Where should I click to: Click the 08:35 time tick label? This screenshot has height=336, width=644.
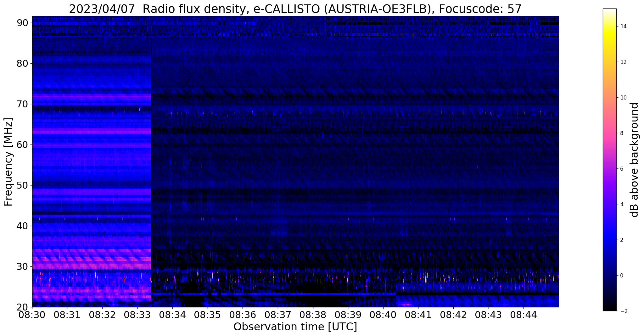click(x=208, y=315)
